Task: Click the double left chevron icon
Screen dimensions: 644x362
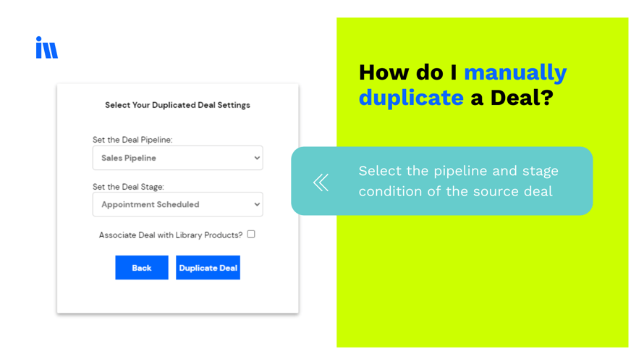Action: pyautogui.click(x=321, y=182)
